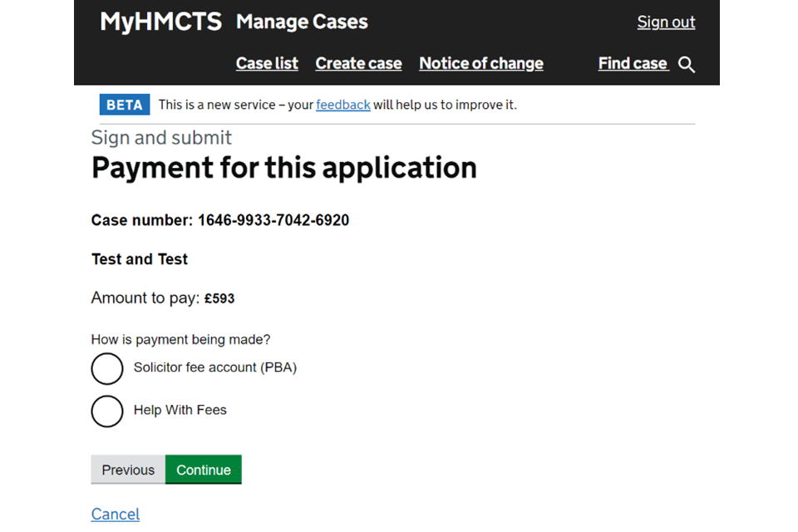This screenshot has height=532, width=798.
Task: Click the 'Help With Fees' label text
Action: tap(180, 410)
